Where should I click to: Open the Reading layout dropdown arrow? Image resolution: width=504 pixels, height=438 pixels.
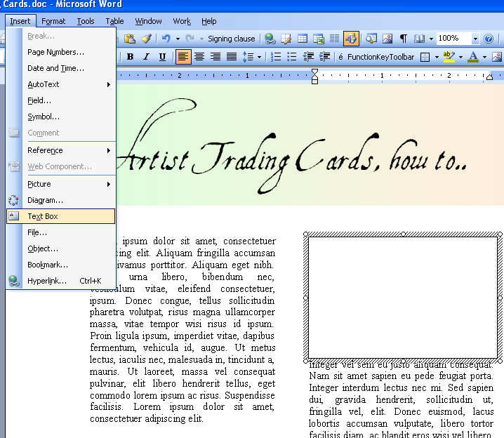431,39
